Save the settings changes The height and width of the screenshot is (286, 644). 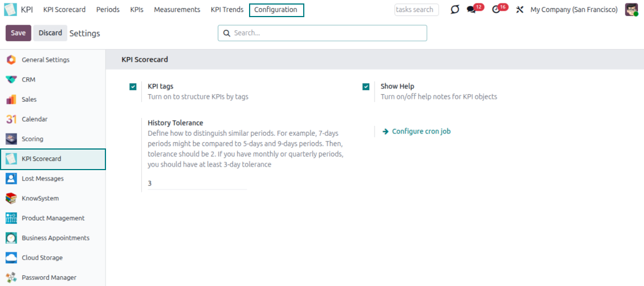(x=18, y=33)
